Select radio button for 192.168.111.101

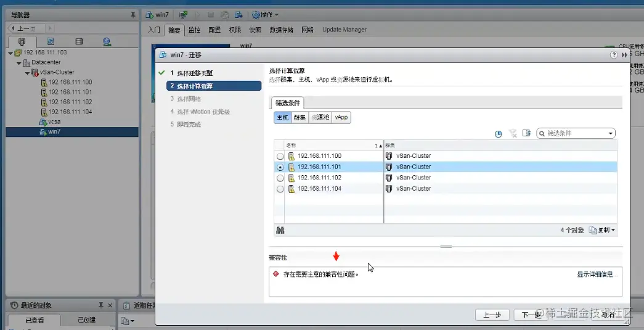pos(280,167)
